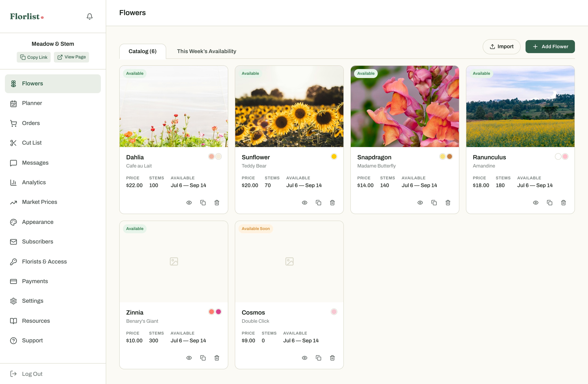Click the Cafe au Lait variety text
The width and height of the screenshot is (588, 384).
(x=139, y=166)
